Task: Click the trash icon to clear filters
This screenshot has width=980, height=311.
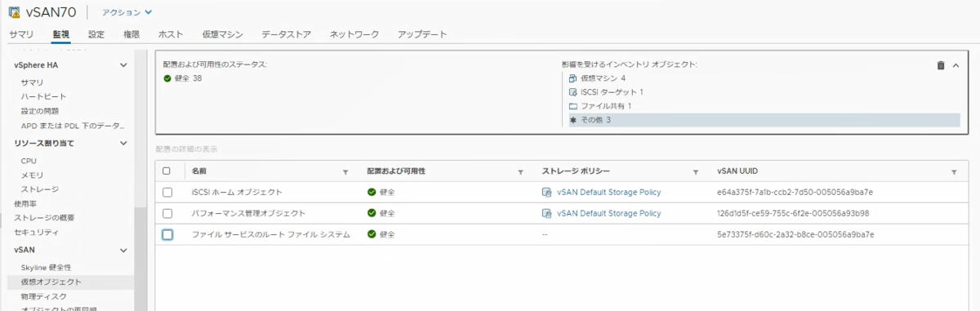Action: [941, 65]
